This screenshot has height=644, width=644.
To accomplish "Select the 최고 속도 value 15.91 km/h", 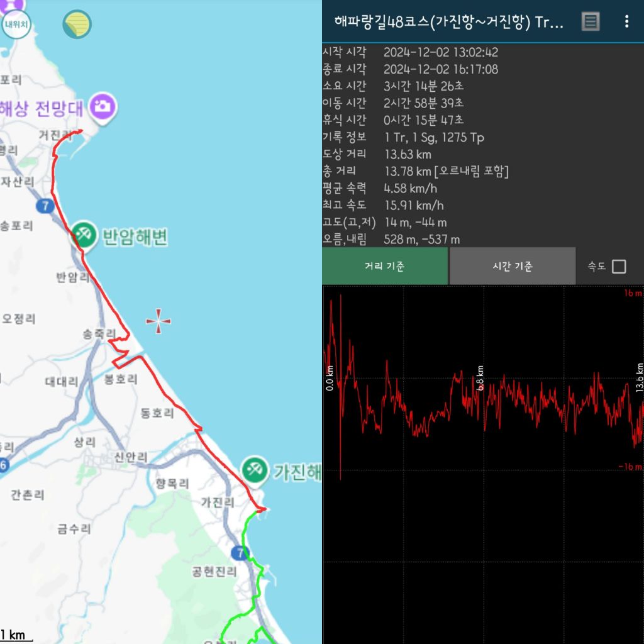I will [x=414, y=206].
